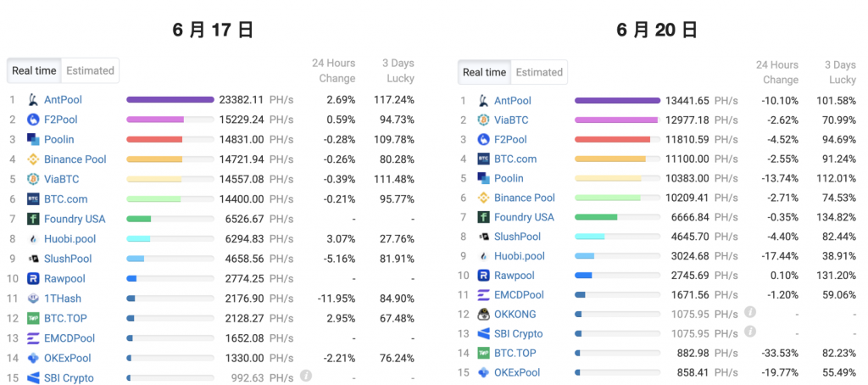Click AntPool purple hashrate bar in June 17 table
Viewport: 868px width, 385px height.
pos(170,99)
